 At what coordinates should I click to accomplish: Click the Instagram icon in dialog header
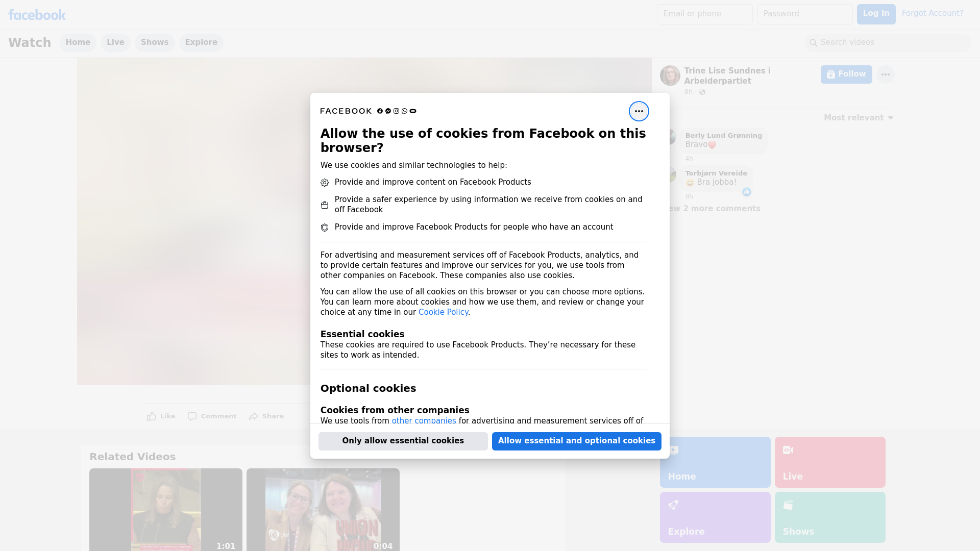pos(396,111)
